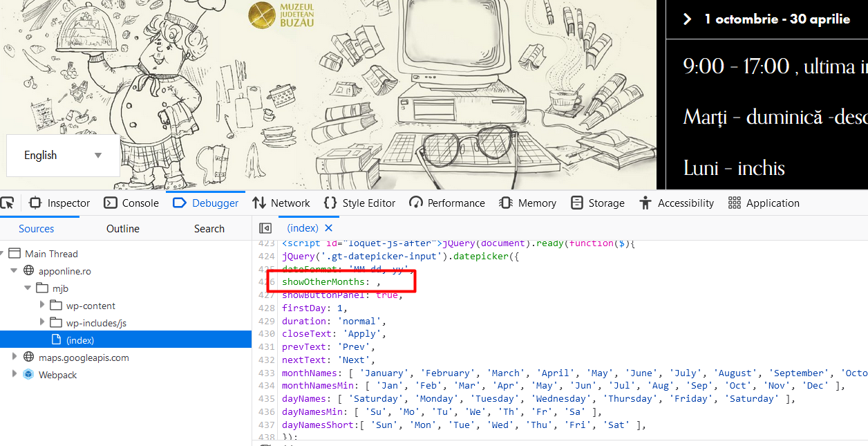Image resolution: width=868 pixels, height=446 pixels.
Task: Select the Sources tab in the debugger sidebar
Action: tap(37, 229)
